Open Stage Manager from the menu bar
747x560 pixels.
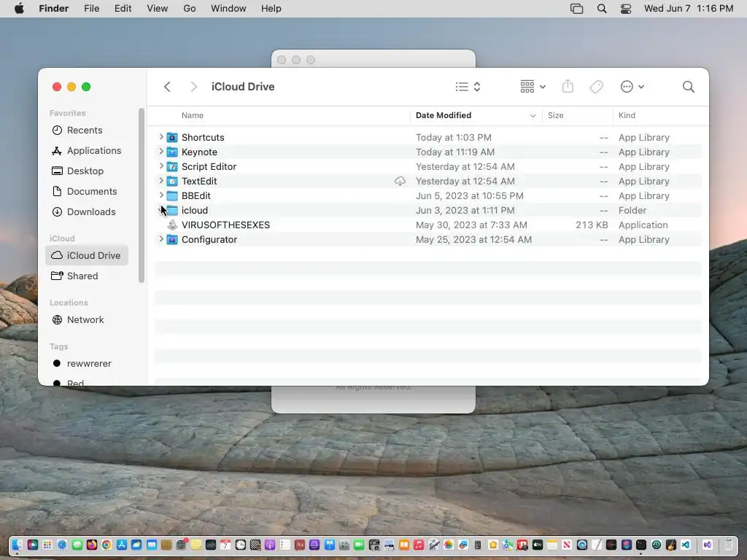576,9
